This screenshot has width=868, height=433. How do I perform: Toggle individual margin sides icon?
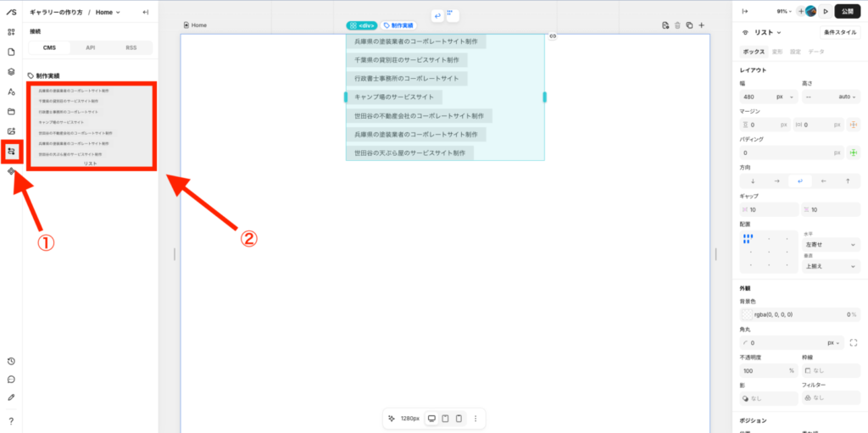point(853,125)
